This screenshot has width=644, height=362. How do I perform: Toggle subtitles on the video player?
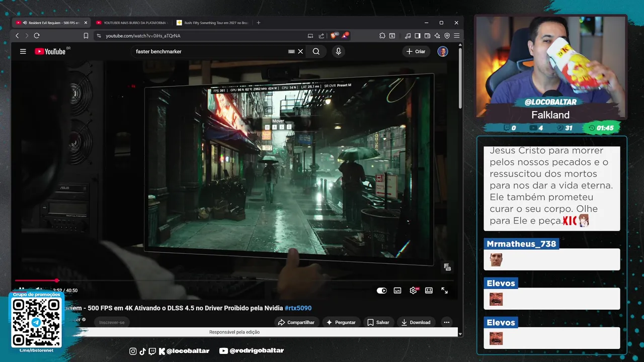coord(397,290)
